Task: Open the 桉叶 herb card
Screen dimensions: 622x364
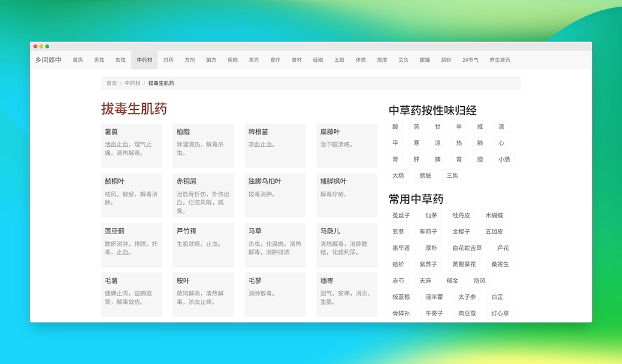Action: tap(203, 295)
